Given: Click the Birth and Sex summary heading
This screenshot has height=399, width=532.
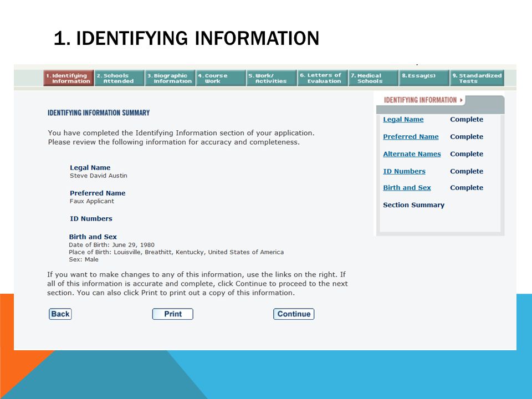Looking at the screenshot, I should click(x=93, y=237).
